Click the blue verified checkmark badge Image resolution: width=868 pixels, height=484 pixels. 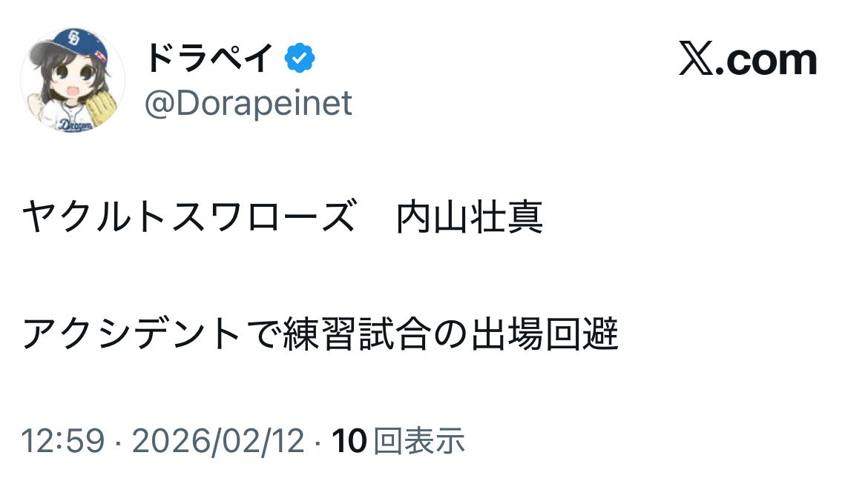[x=300, y=60]
